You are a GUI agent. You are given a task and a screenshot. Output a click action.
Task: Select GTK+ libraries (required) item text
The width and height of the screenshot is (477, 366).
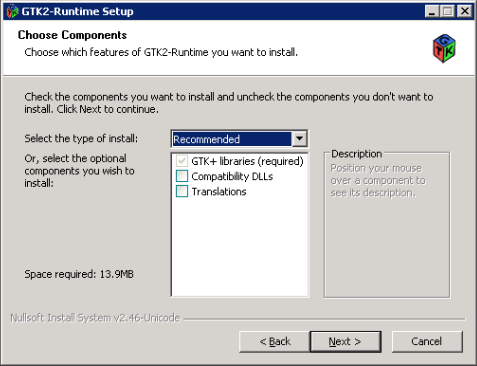pyautogui.click(x=247, y=161)
